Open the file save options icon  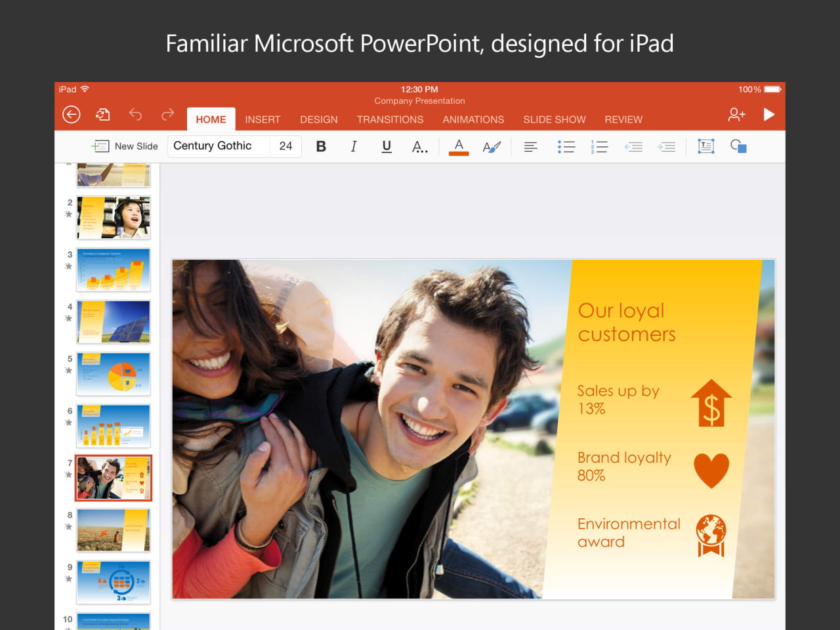103,115
